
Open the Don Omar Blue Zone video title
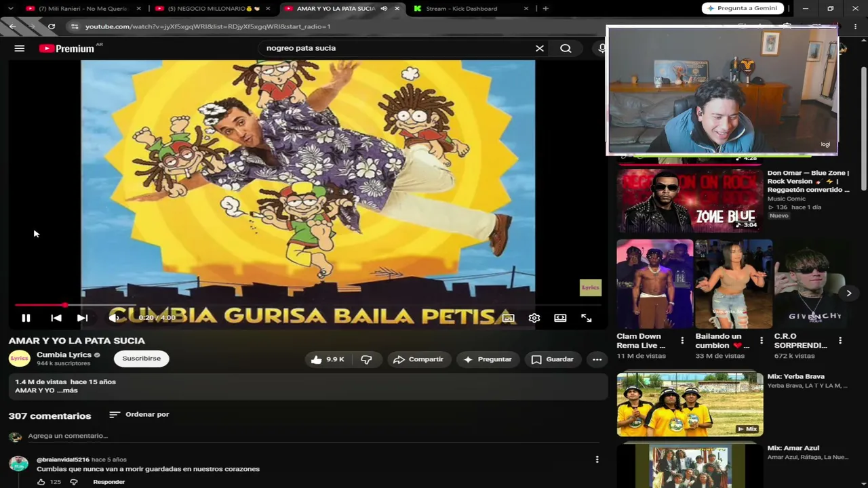pyautogui.click(x=808, y=181)
